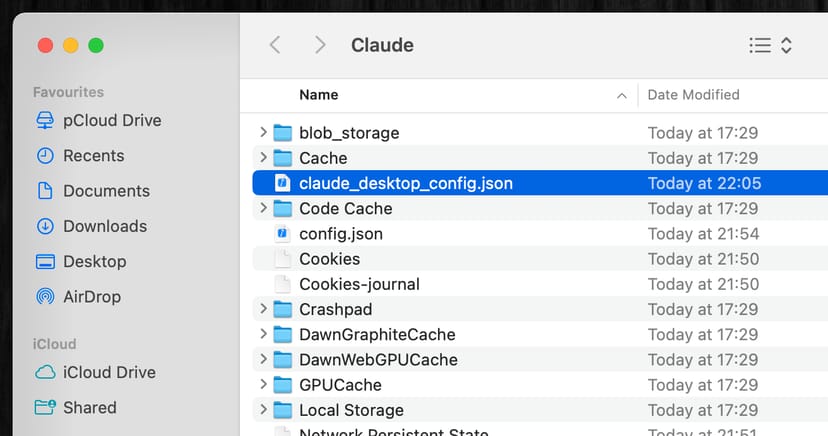Image resolution: width=828 pixels, height=436 pixels.
Task: Expand the Local Storage folder
Action: (x=263, y=410)
